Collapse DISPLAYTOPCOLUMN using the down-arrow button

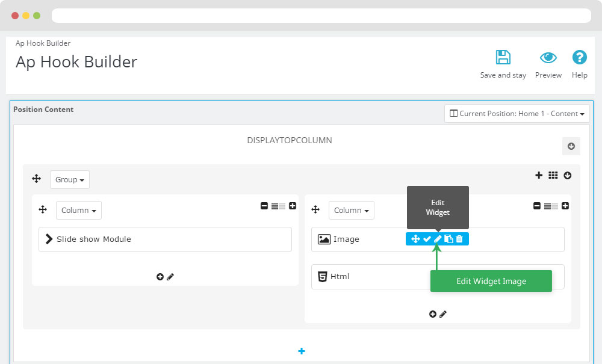[x=571, y=146]
